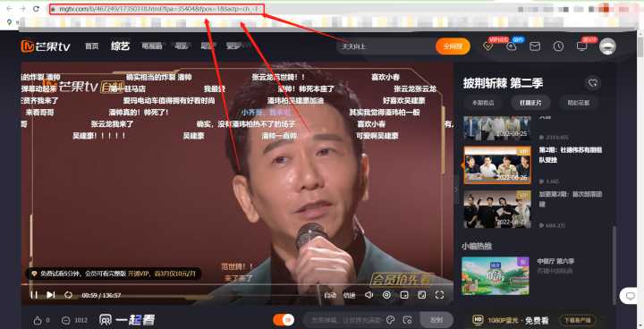Click the browser forward arrow

(22, 9)
